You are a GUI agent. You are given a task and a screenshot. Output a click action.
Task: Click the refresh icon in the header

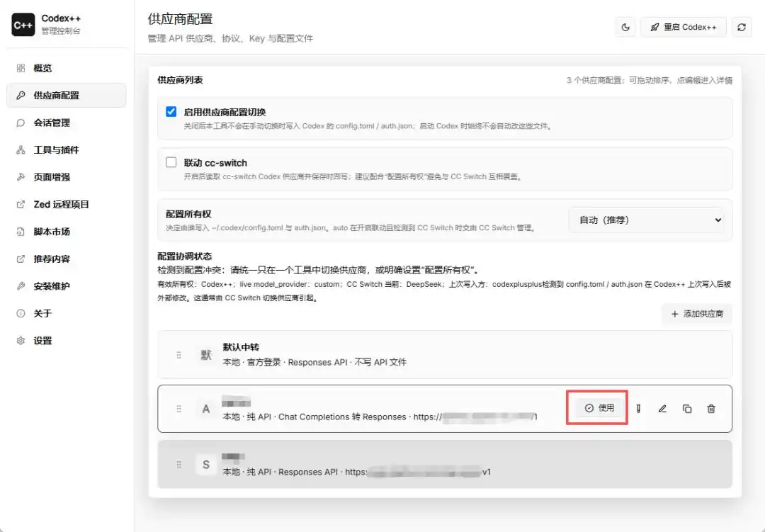[x=742, y=28]
